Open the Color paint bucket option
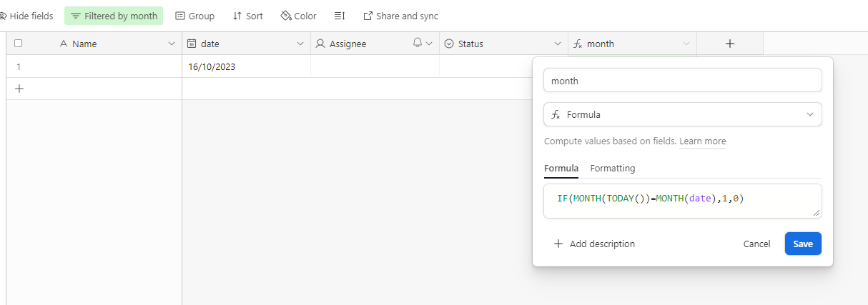868x305 pixels. tap(299, 16)
